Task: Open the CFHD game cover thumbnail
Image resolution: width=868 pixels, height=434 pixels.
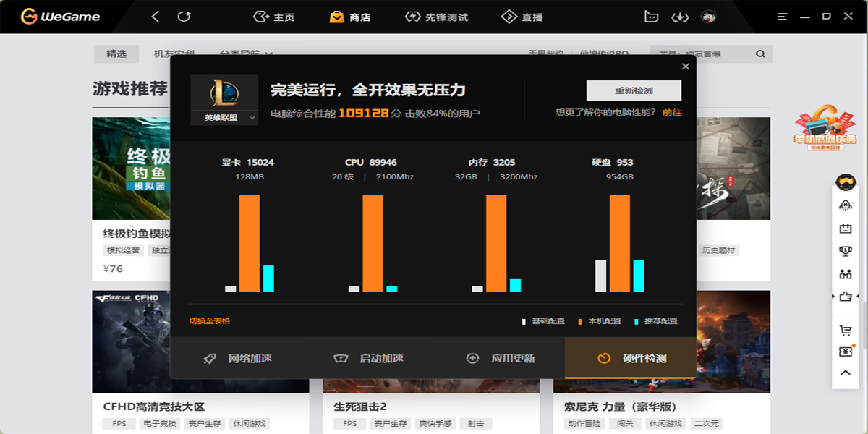Action: [131, 341]
